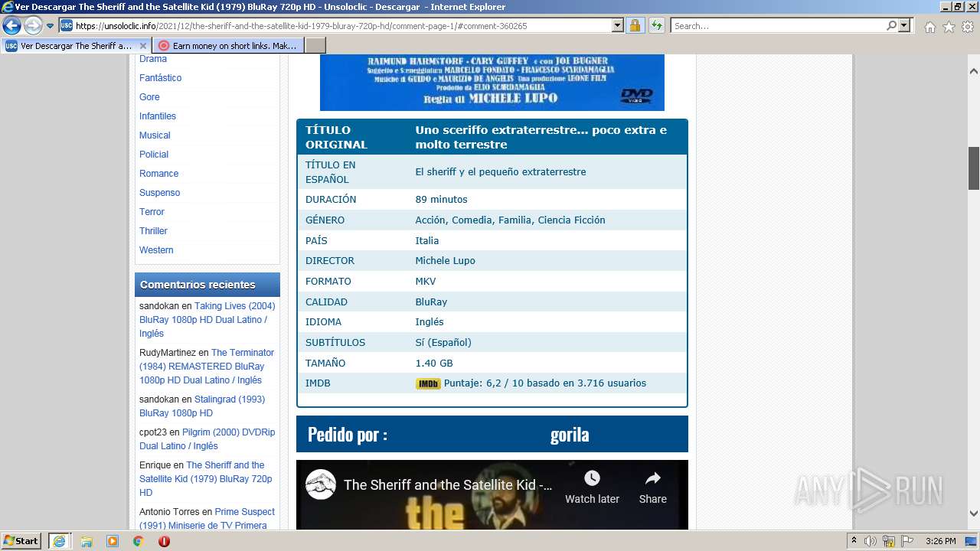Close the Ver Descargar The Sheriff tab
980x551 pixels.
pos(143,46)
